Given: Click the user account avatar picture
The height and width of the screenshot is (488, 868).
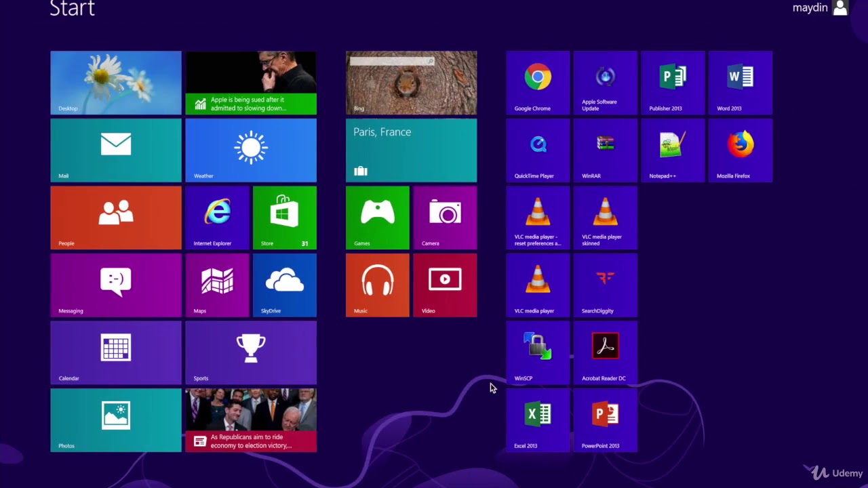Looking at the screenshot, I should coord(841,7).
